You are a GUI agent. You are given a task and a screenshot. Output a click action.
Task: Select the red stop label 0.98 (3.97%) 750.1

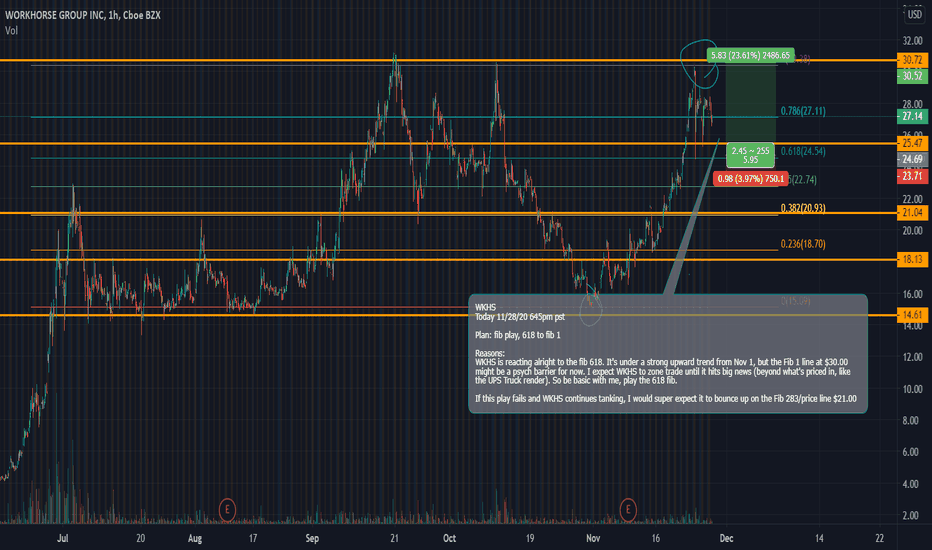click(x=750, y=178)
